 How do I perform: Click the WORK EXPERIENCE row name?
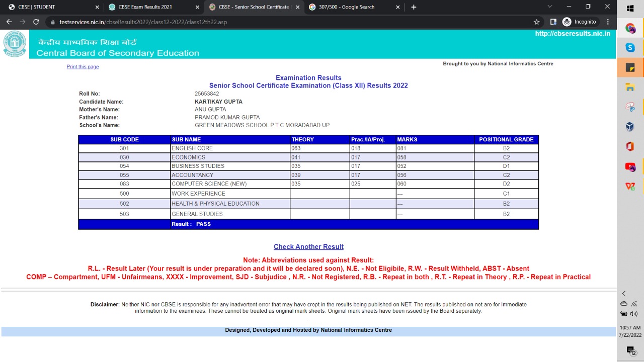pos(230,194)
